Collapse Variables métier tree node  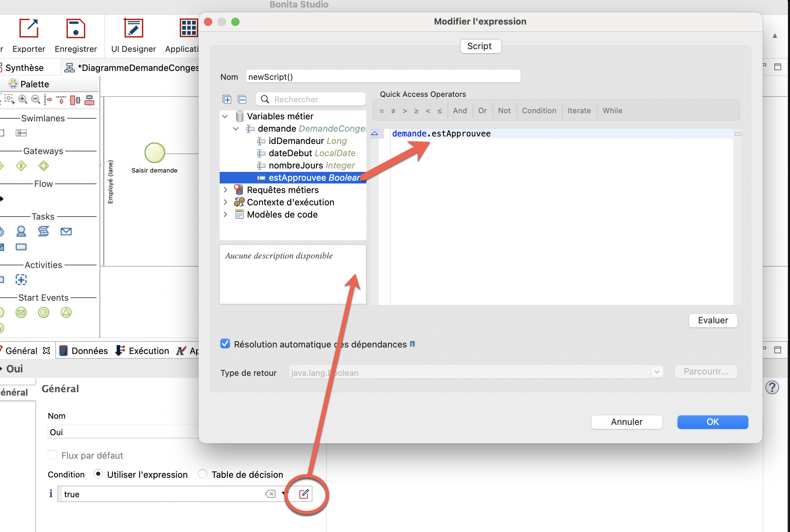pyautogui.click(x=225, y=116)
